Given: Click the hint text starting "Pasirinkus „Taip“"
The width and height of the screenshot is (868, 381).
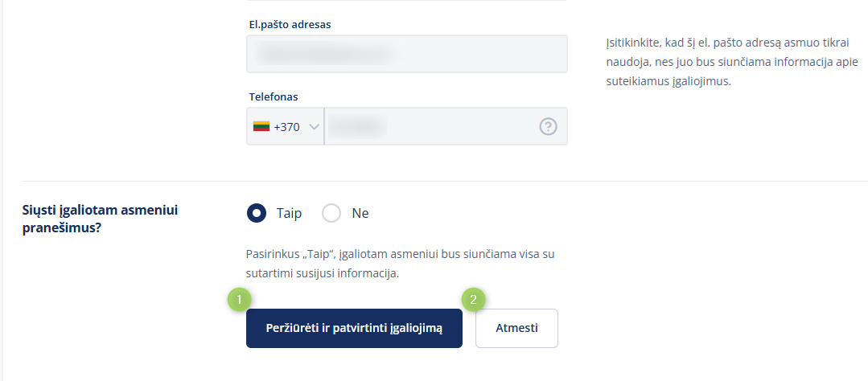Looking at the screenshot, I should click(x=401, y=264).
